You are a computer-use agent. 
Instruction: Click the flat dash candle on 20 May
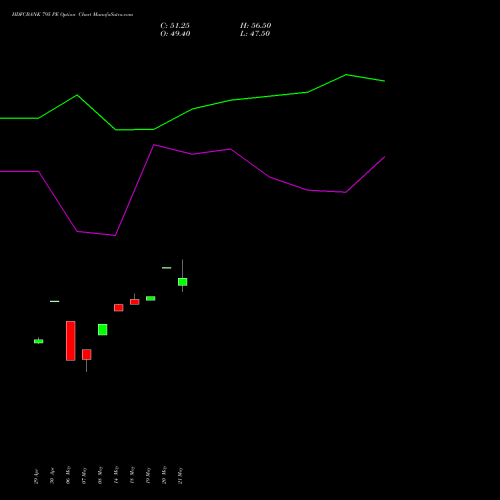[x=167, y=268]
